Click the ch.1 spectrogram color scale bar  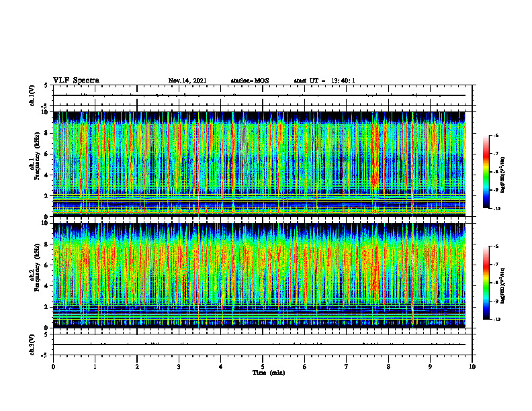(486, 172)
